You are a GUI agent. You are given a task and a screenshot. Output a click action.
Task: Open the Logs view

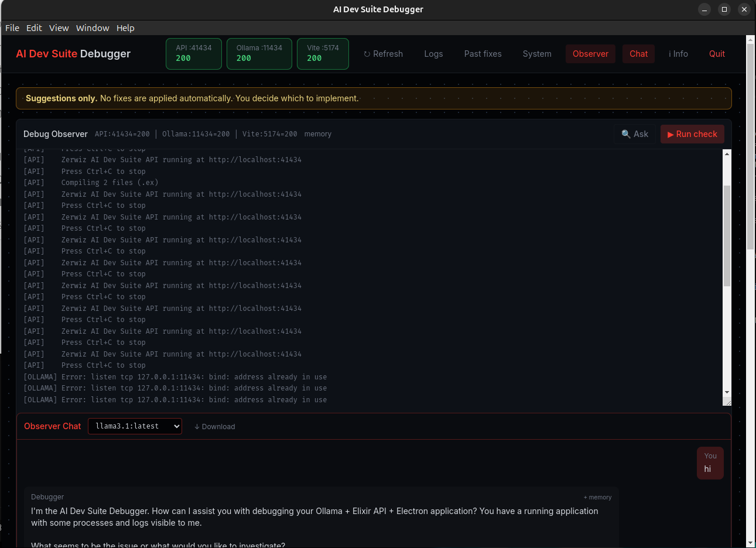coord(433,53)
